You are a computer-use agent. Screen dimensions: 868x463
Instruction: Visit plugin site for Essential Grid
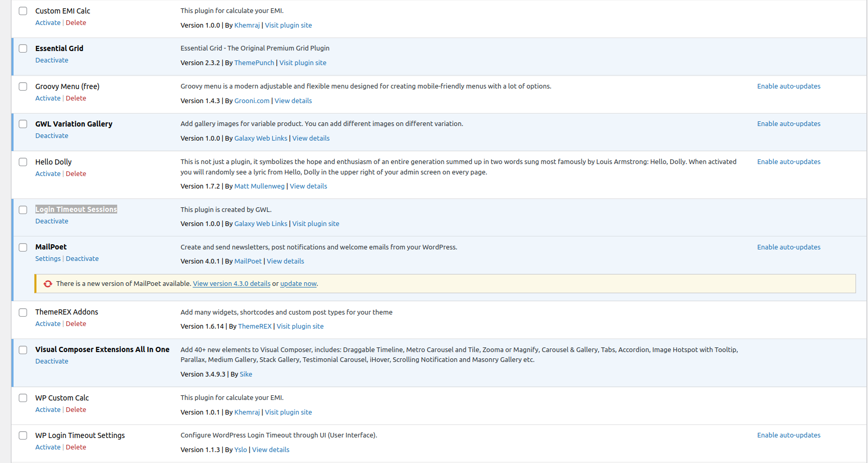[303, 63]
